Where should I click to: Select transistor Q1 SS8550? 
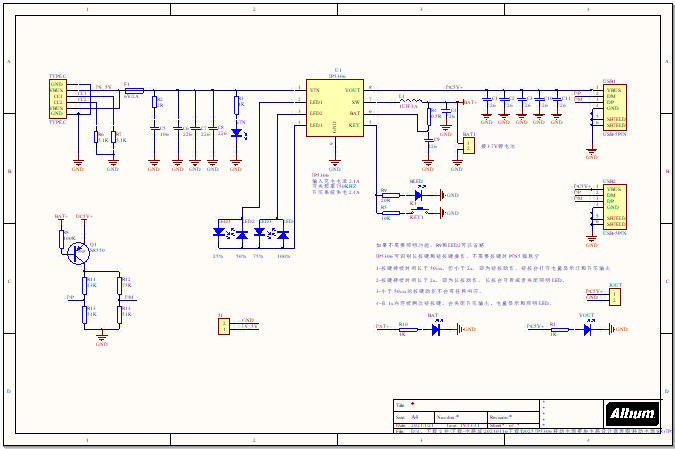pyautogui.click(x=79, y=253)
